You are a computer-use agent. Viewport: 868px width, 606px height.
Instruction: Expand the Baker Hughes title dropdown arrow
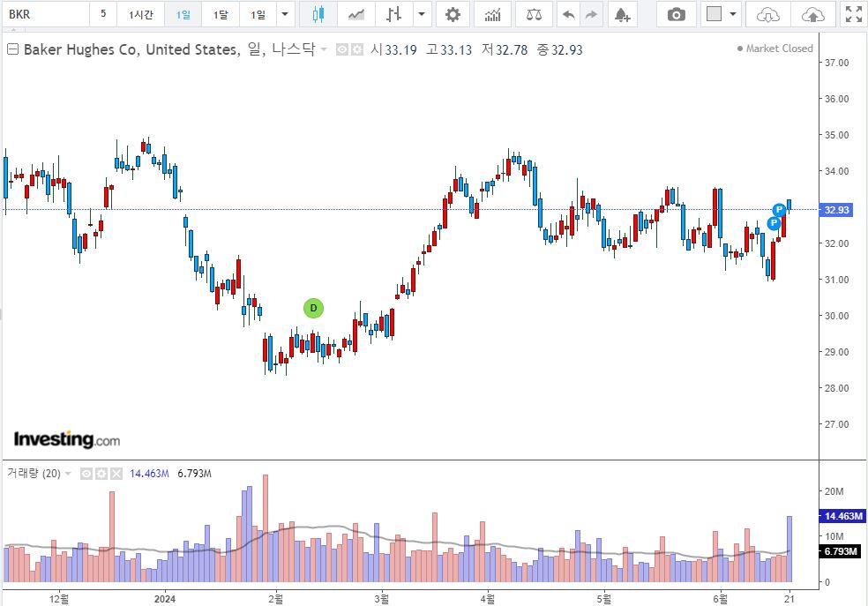[x=324, y=49]
